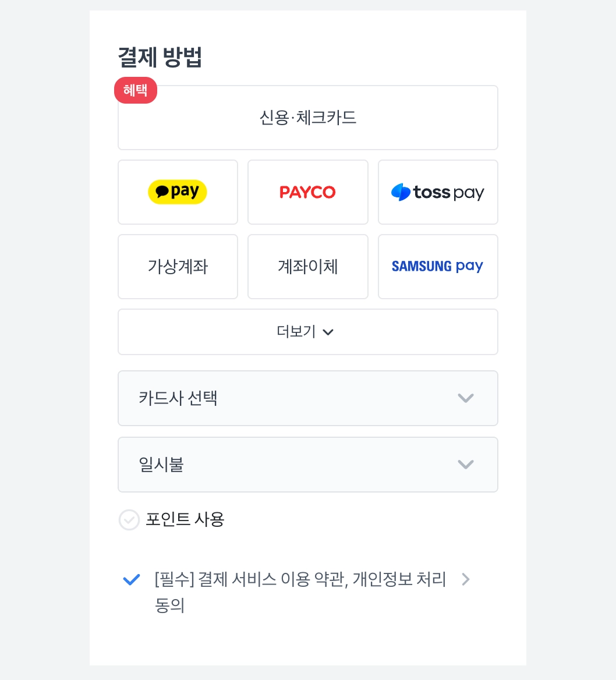616x680 pixels.
Task: Choose 계좌이체 bank transfer
Action: pyautogui.click(x=308, y=267)
